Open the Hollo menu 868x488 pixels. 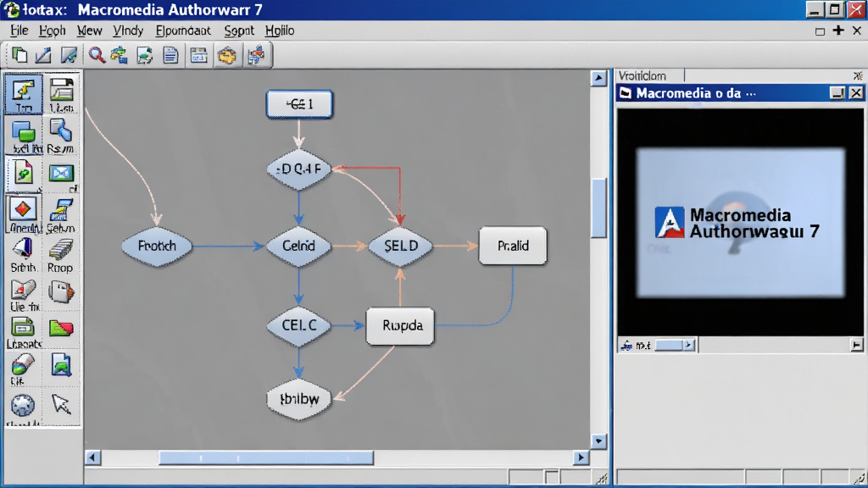tap(280, 30)
